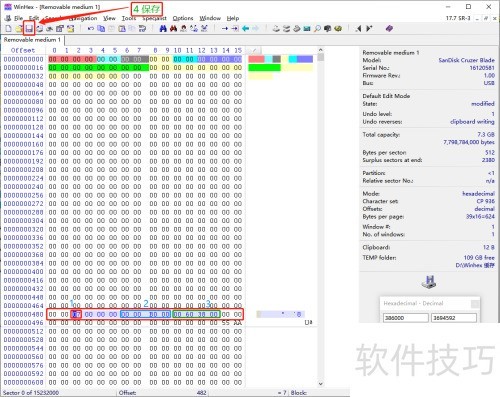Click the yellow-green icon right of speech bubble
Screen dimensions: 500x397
(x=338, y=29)
